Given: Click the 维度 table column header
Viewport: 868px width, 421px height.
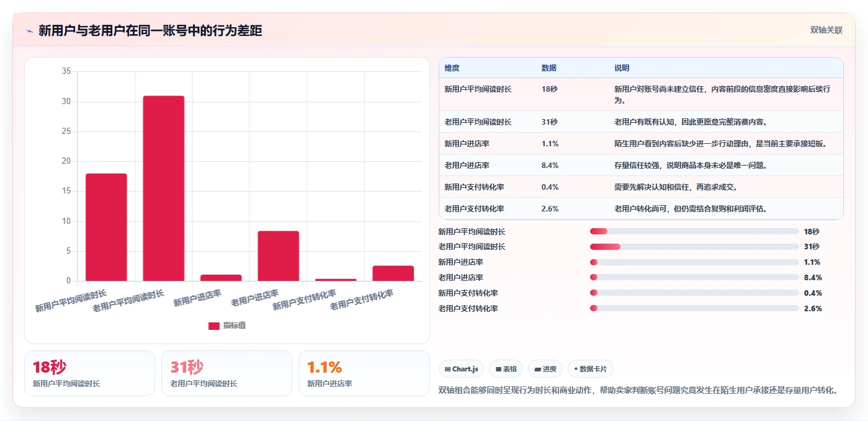Looking at the screenshot, I should tap(452, 68).
